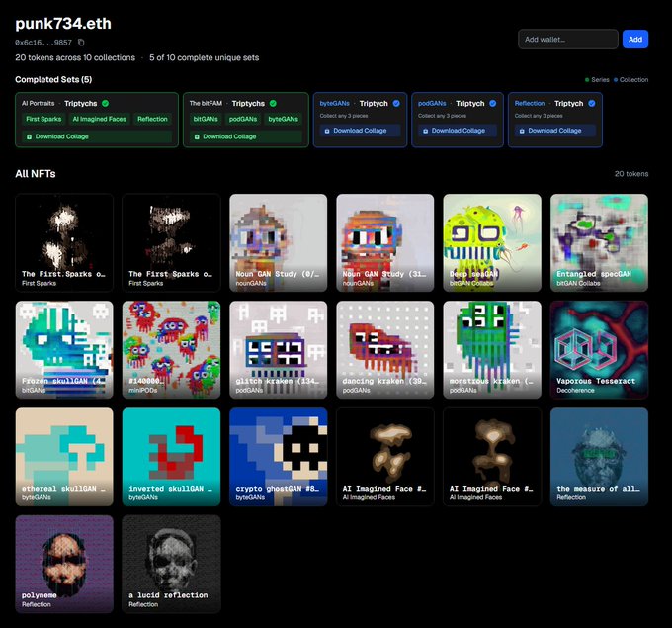The width and height of the screenshot is (672, 628).
Task: Download Collage for The bitFAM Triptychs
Action: (x=245, y=136)
